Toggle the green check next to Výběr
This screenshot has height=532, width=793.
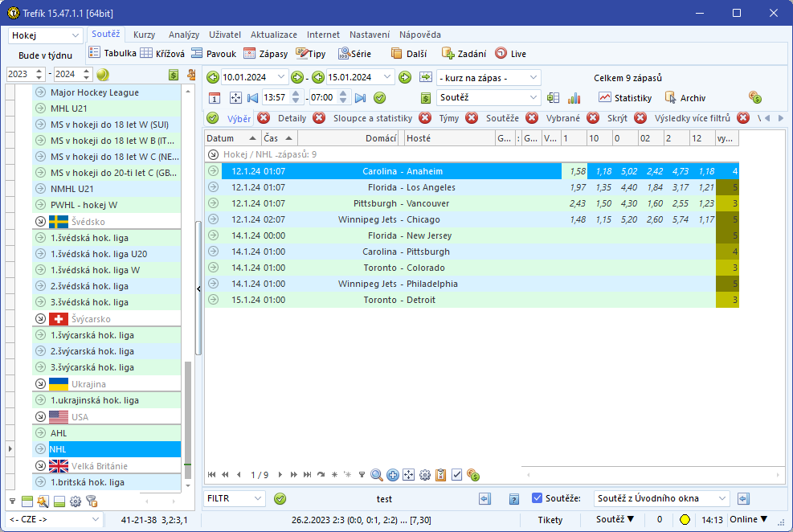pyautogui.click(x=212, y=118)
